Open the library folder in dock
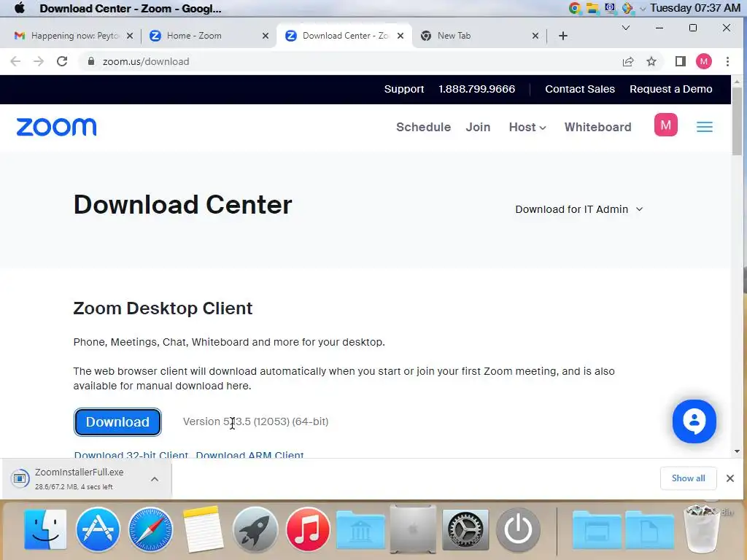 click(x=360, y=529)
